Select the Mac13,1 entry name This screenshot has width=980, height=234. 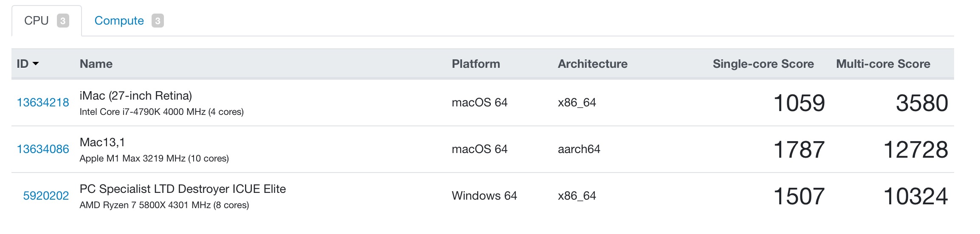(x=102, y=142)
